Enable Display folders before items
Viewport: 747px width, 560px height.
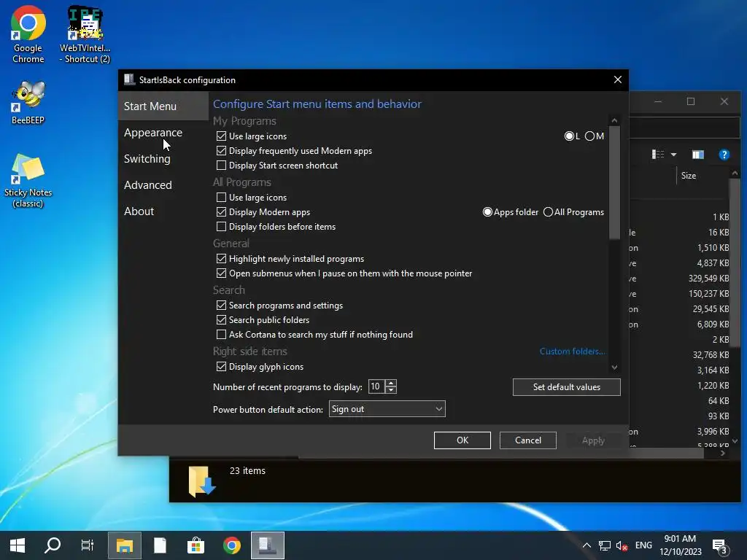(x=221, y=226)
